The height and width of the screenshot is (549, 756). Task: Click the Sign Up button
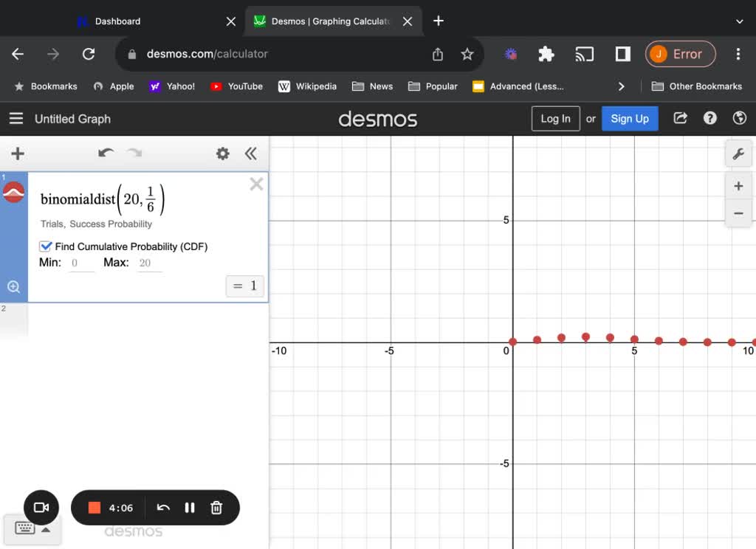(630, 118)
